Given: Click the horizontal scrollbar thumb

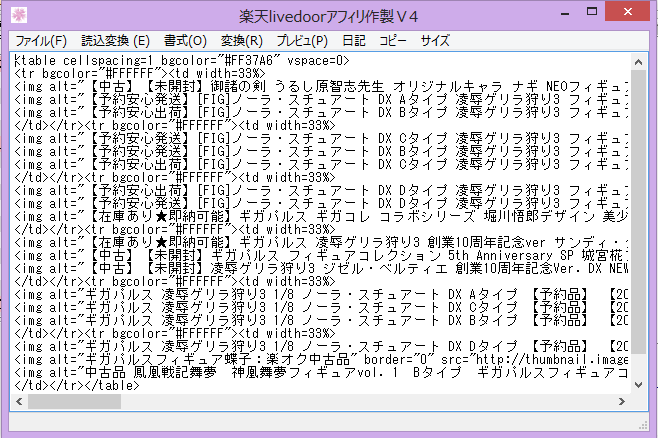Looking at the screenshot, I should click(x=74, y=402).
